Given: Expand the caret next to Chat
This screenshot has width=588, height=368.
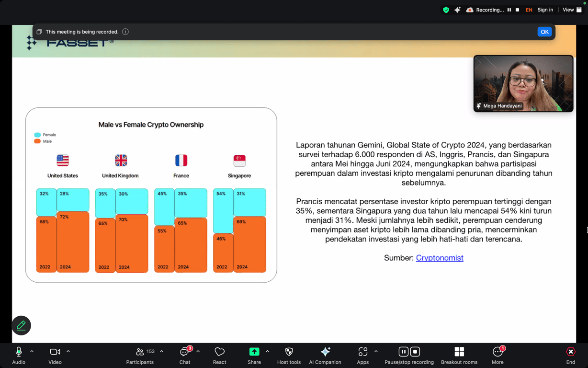Looking at the screenshot, I should point(198,352).
